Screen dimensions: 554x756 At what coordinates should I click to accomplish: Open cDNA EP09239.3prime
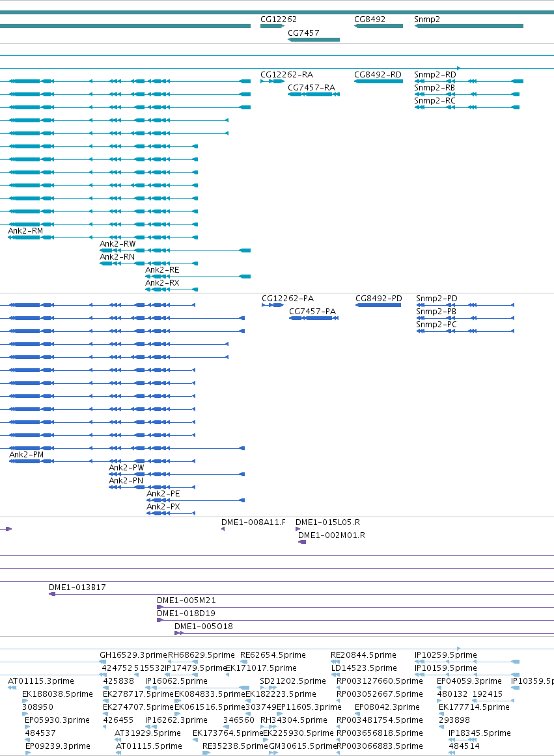click(x=57, y=746)
